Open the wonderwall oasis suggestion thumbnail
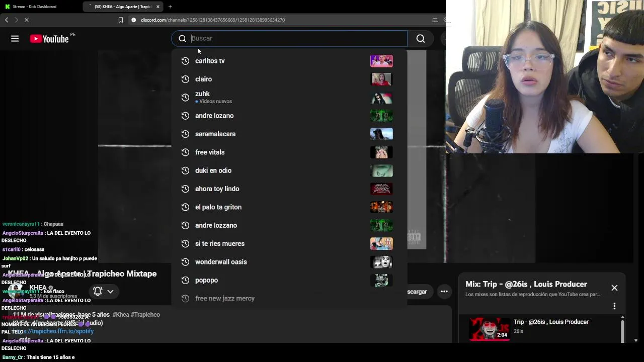Screen dimensions: 644x362 pos(381,261)
